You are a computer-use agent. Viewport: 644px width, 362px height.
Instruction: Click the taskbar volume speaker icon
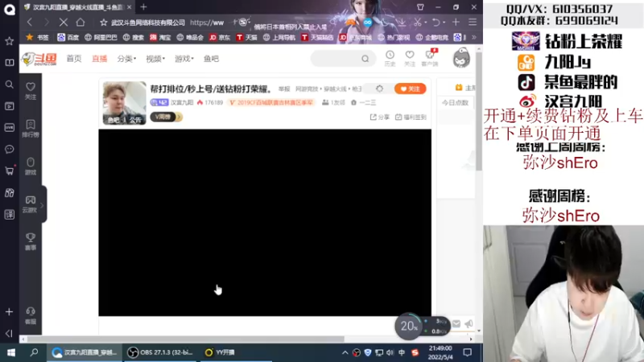tap(390, 352)
